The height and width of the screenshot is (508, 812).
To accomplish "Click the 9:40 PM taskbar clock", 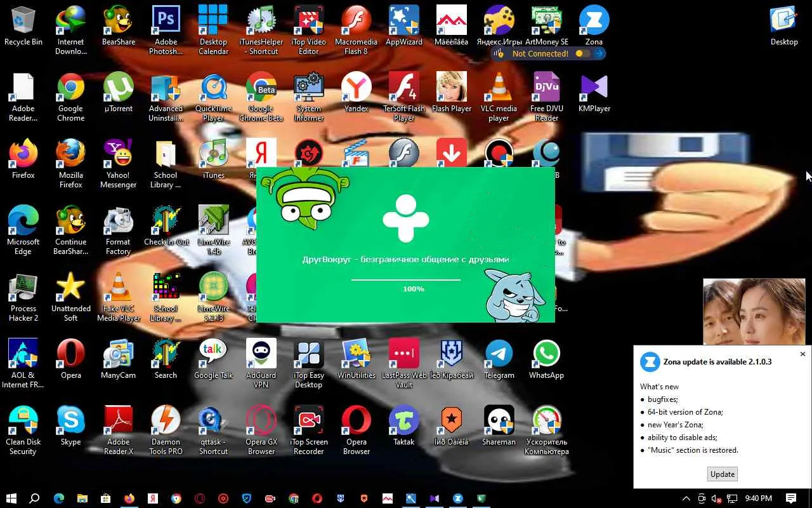I will point(759,498).
